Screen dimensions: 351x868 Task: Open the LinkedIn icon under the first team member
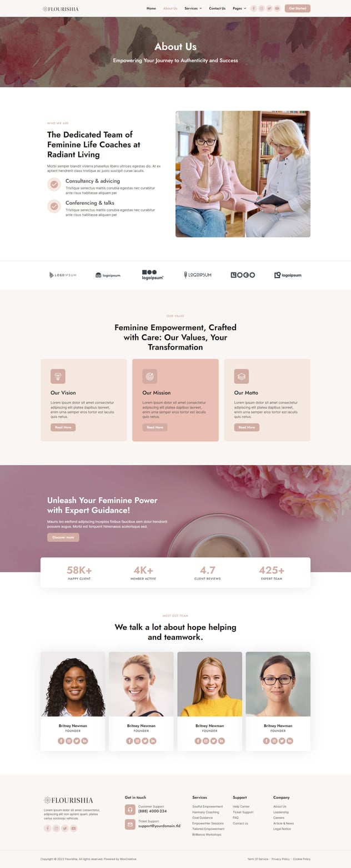click(84, 741)
